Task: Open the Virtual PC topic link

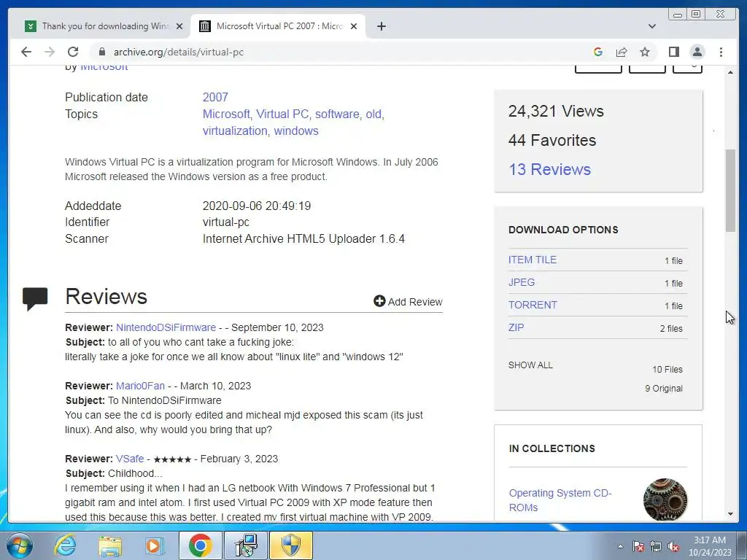Action: [x=282, y=114]
